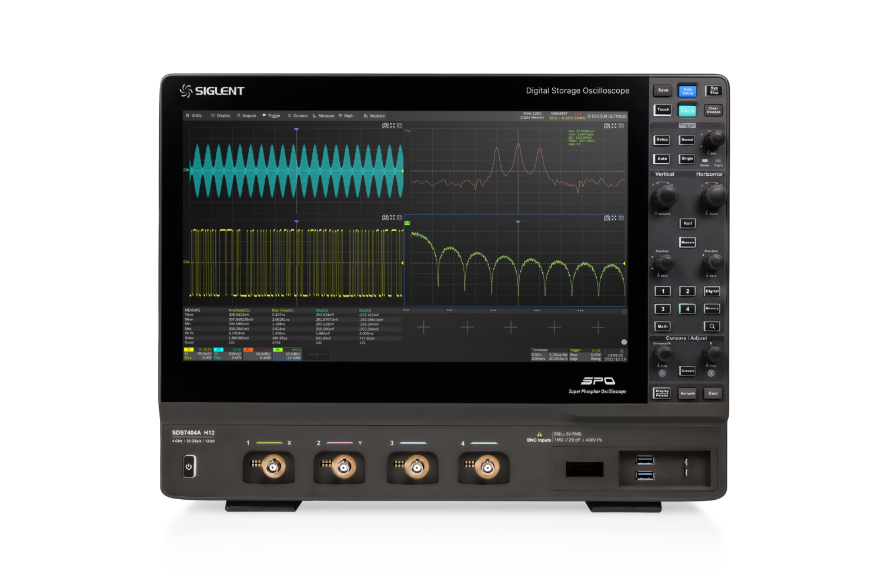The image size is (882, 588).
Task: Click the camera snapshot icon on the C3 waveform window
Action: tap(385, 125)
